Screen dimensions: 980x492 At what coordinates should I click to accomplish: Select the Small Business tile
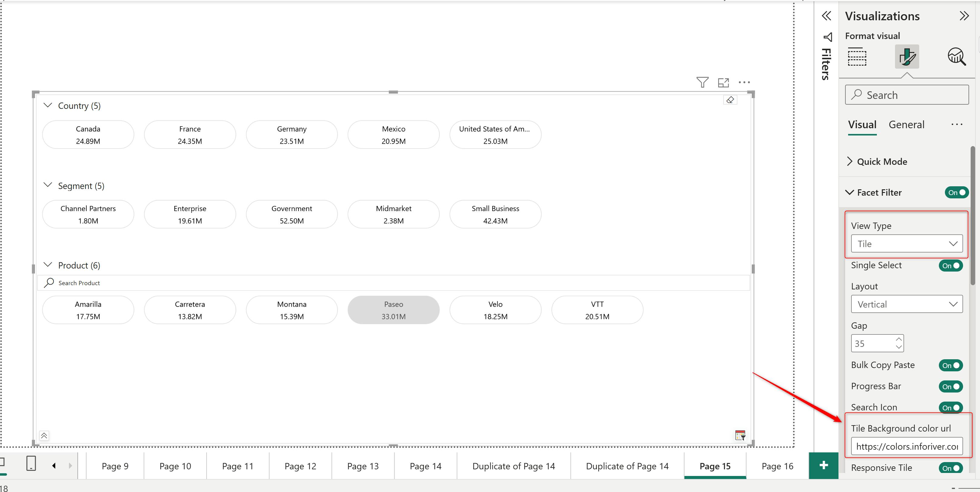click(495, 214)
